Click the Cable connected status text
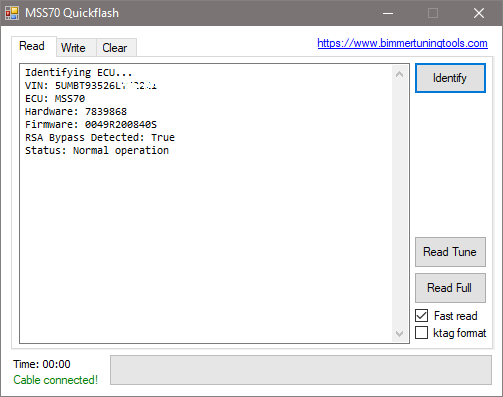 [55, 380]
